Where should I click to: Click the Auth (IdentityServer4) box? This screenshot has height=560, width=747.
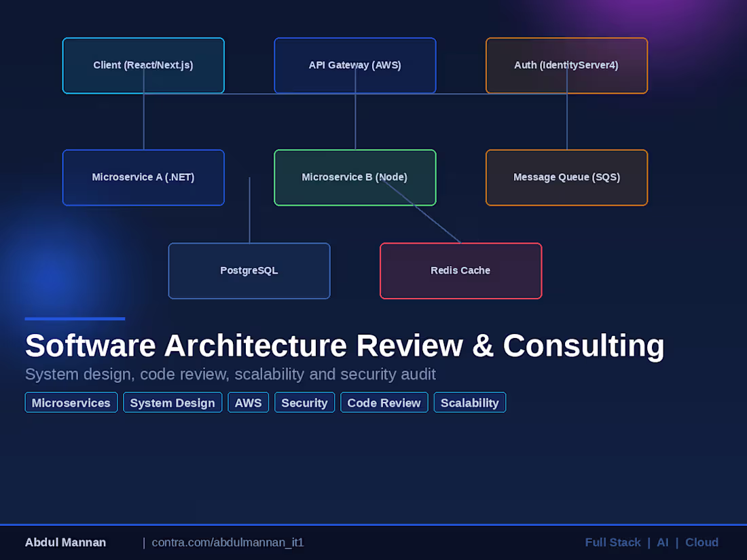tap(566, 65)
